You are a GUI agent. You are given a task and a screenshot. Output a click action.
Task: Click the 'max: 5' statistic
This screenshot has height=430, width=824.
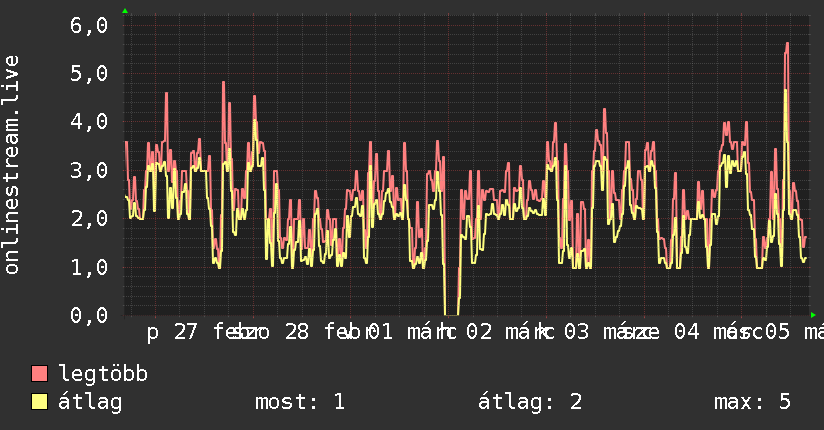752,402
